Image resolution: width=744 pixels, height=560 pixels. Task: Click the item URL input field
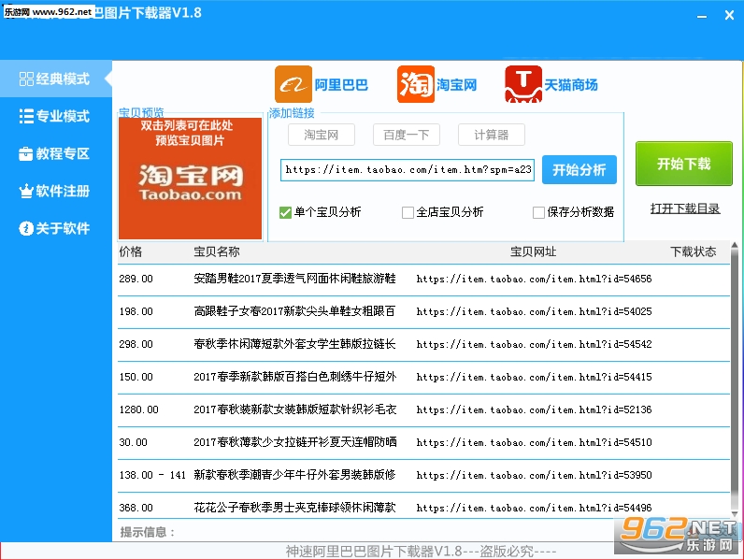tap(408, 170)
